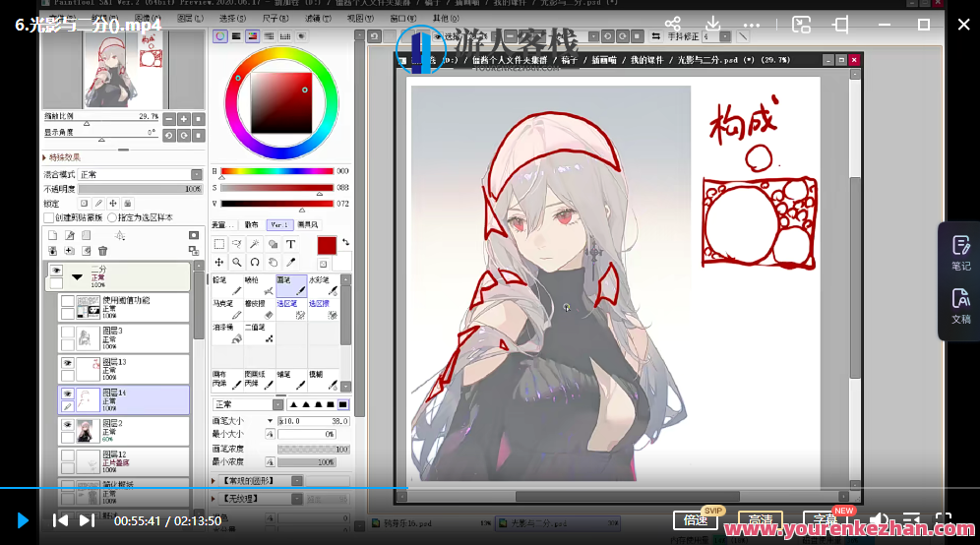Create a new linework layer
This screenshot has width=980, height=545.
point(70,236)
